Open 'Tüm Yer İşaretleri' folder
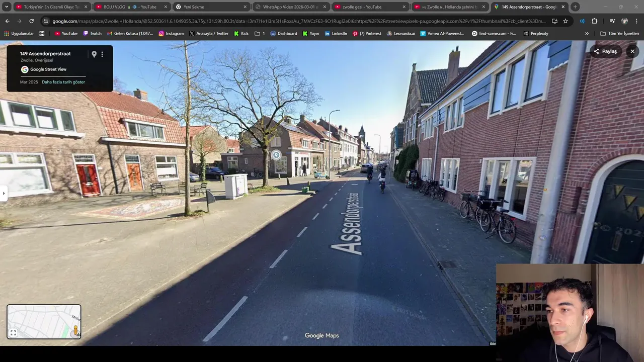Screen dimensions: 644x362 coord(619,33)
